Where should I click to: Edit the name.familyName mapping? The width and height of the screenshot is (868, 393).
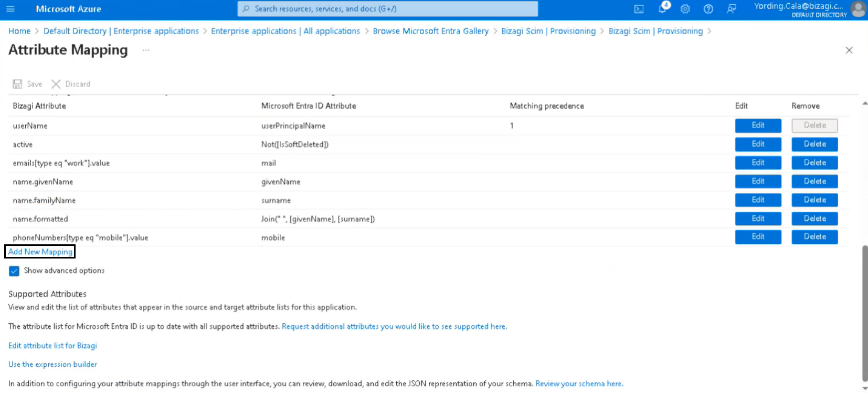pos(758,200)
